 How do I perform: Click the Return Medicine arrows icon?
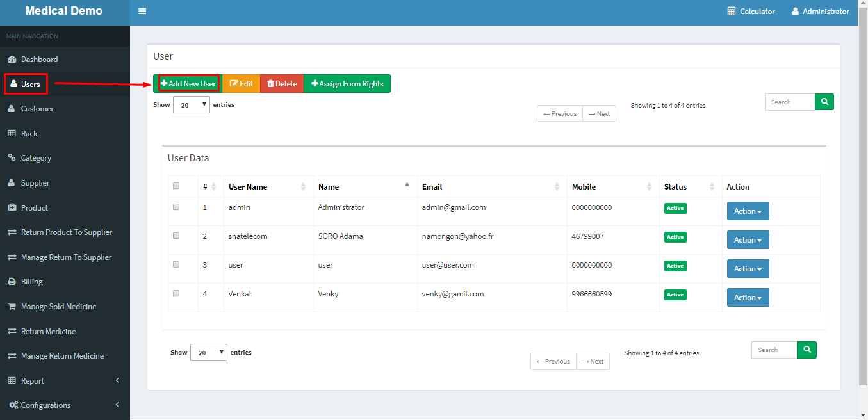12,332
